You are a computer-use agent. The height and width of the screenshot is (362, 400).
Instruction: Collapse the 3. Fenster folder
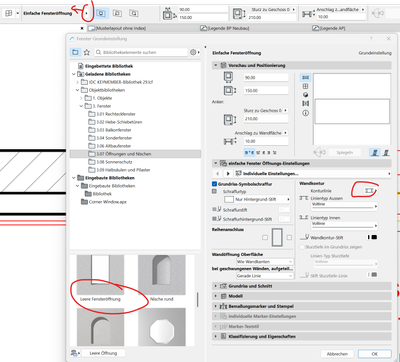click(81, 106)
